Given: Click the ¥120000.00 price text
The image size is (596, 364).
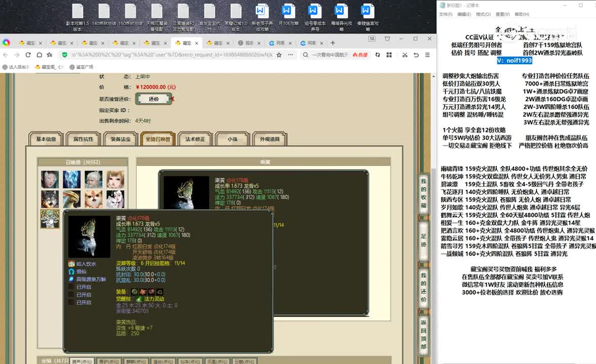Looking at the screenshot, I should pos(156,87).
